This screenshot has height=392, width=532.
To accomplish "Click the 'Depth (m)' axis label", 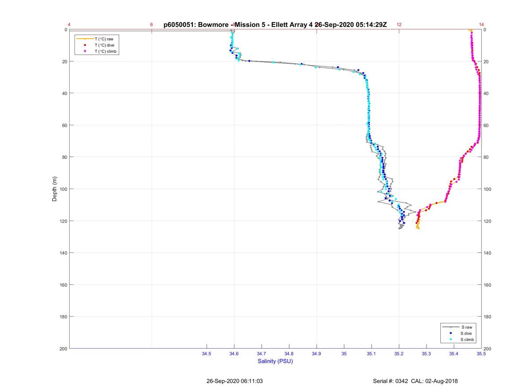I will click(x=55, y=189).
